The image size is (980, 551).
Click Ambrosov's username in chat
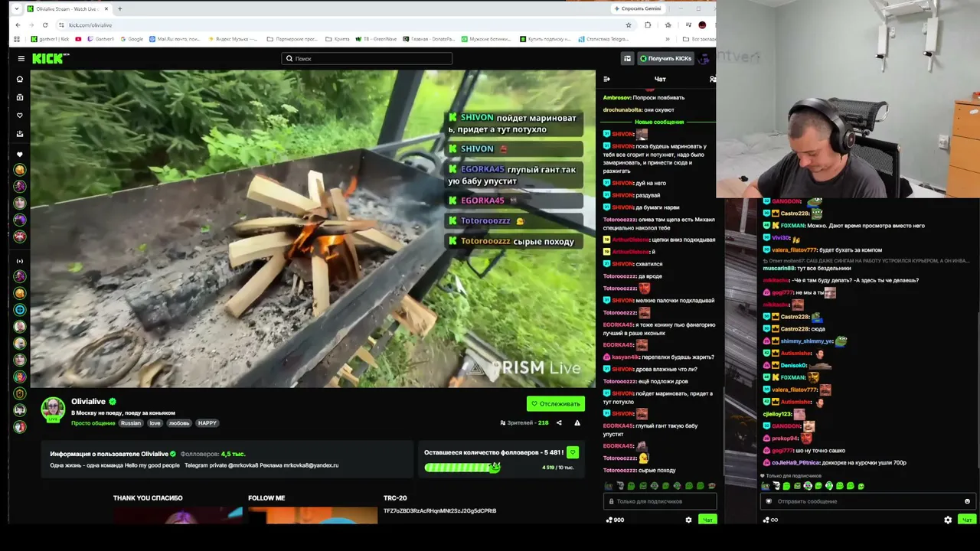(616, 98)
